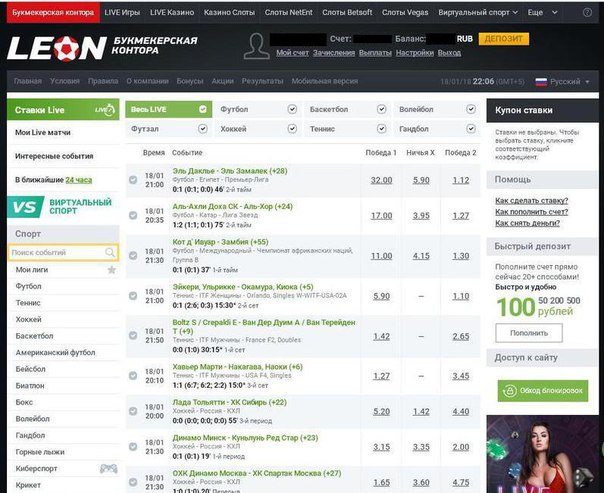604x493 pixels.
Task: Click the yellow ДЕПОЗИТ button
Action: tap(503, 39)
